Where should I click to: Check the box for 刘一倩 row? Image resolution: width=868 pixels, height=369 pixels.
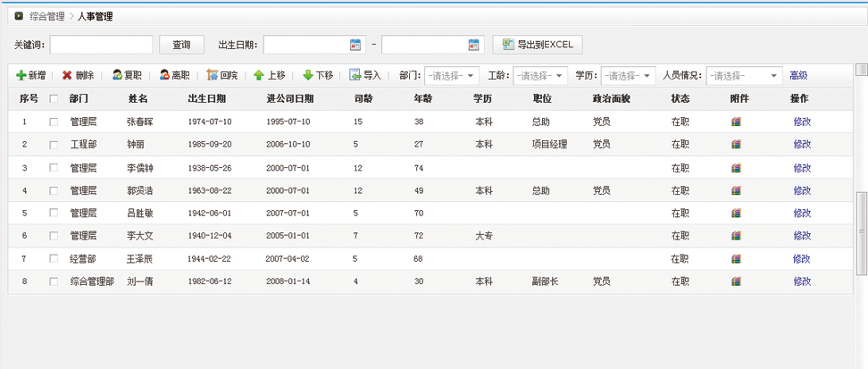point(54,281)
